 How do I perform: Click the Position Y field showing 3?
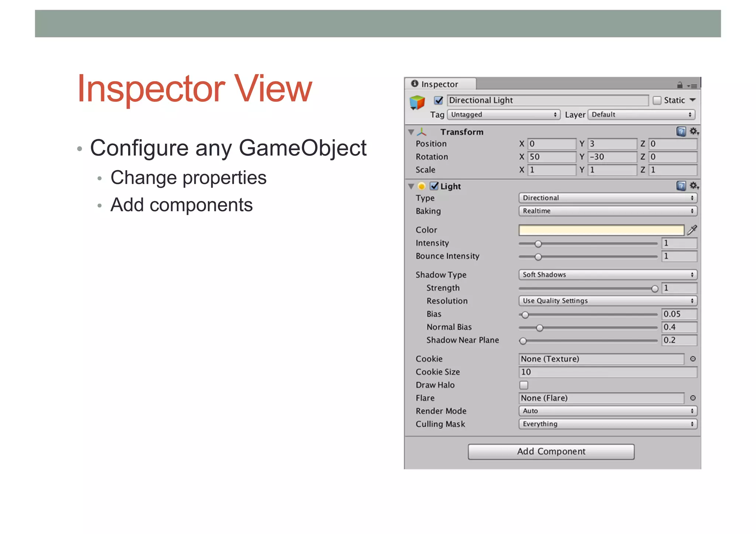pos(612,144)
